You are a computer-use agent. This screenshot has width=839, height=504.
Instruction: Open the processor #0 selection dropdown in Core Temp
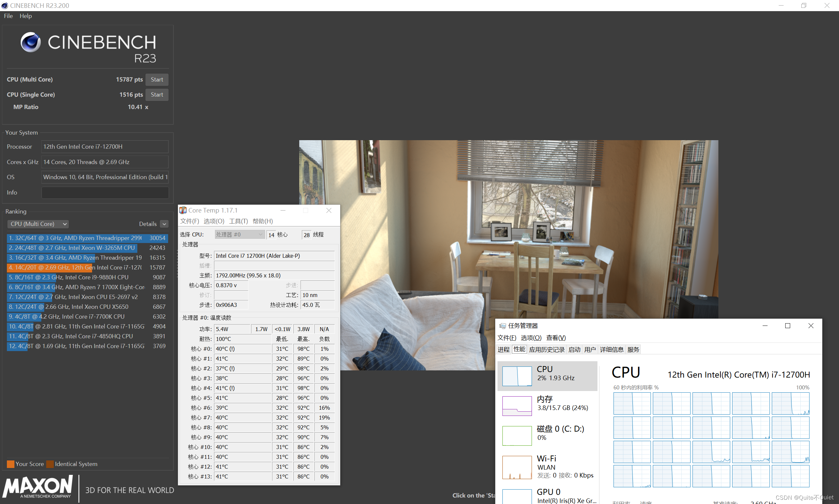coord(239,234)
